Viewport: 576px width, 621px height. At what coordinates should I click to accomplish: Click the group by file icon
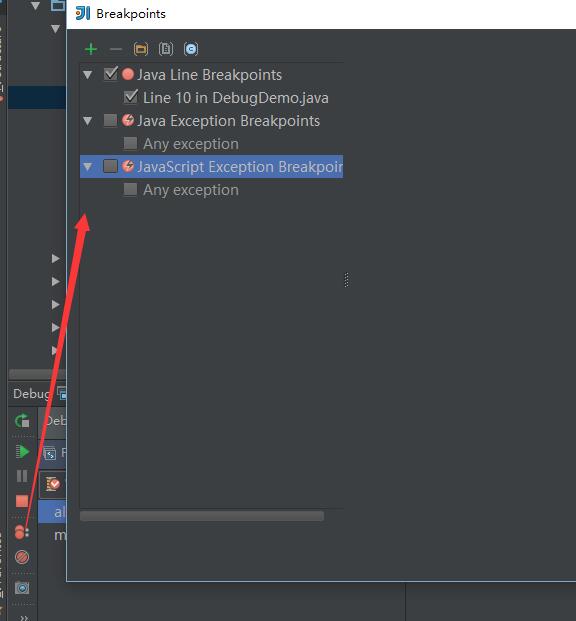pyautogui.click(x=166, y=49)
